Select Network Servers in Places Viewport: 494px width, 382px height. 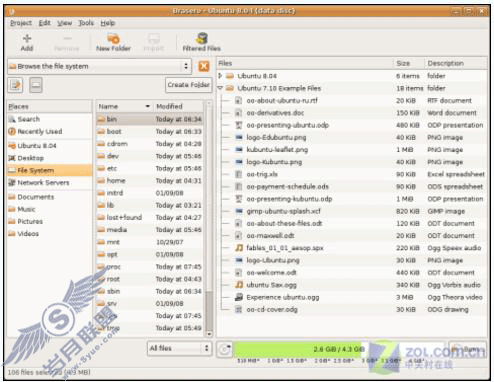49,183
